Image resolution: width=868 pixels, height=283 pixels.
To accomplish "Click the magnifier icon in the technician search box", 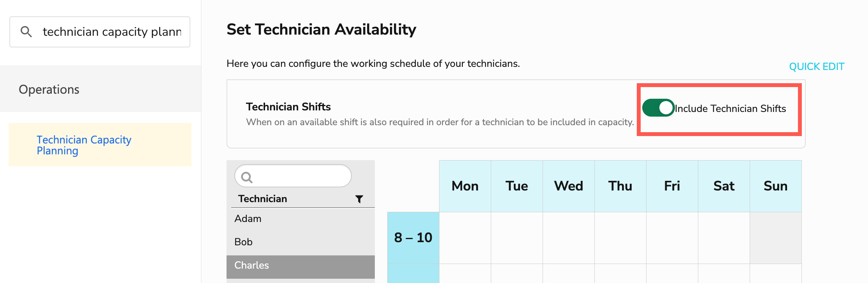I will 248,177.
